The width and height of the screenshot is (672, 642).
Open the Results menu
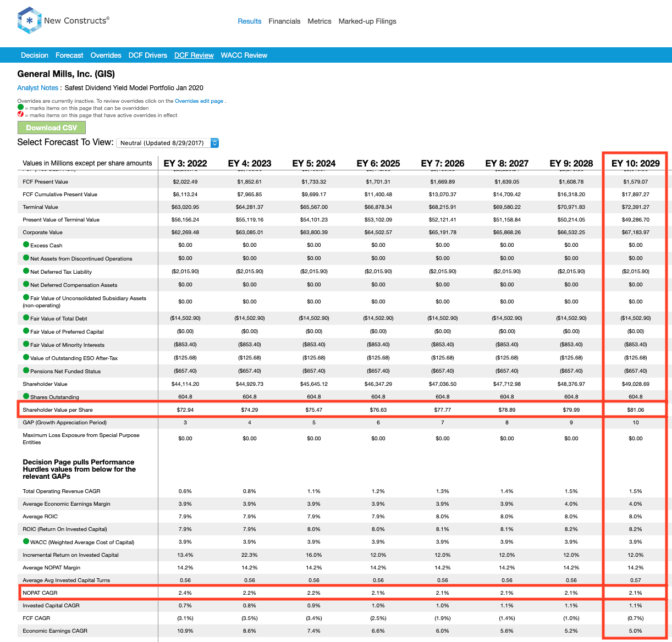tap(250, 21)
